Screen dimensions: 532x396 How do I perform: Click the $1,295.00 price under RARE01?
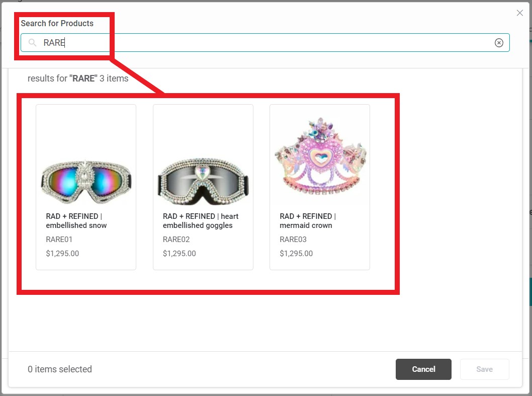62,254
